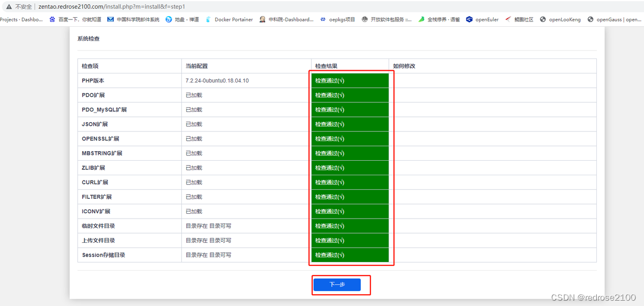The height and width of the screenshot is (306, 644).
Task: Click 检查通过 result in Session存储目录 row
Action: pyautogui.click(x=350, y=255)
